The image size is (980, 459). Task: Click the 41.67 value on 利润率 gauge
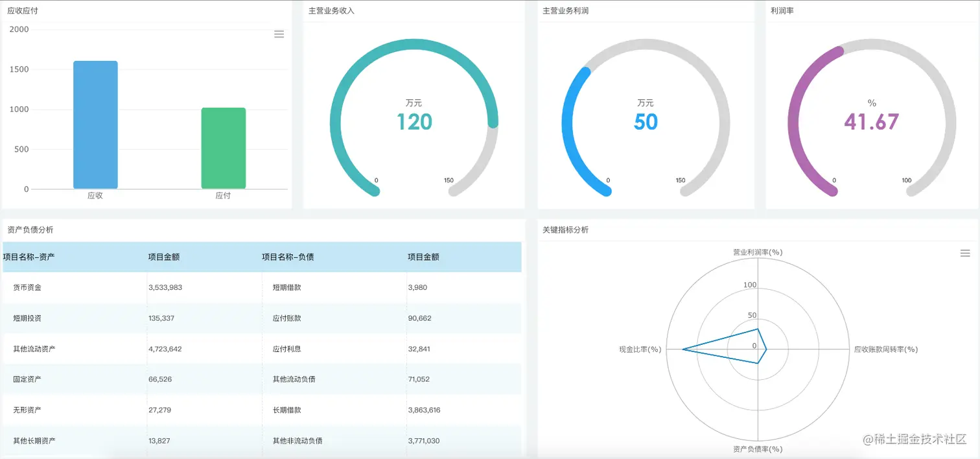click(872, 122)
